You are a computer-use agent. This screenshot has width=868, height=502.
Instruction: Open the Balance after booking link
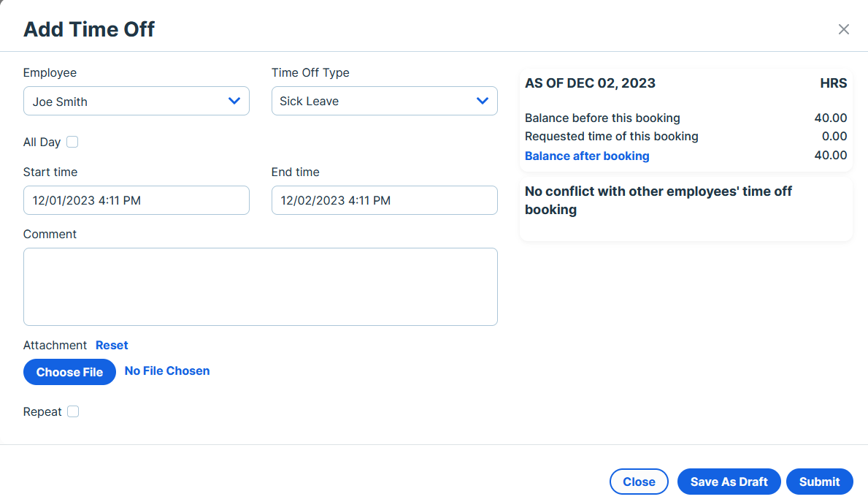pos(587,156)
